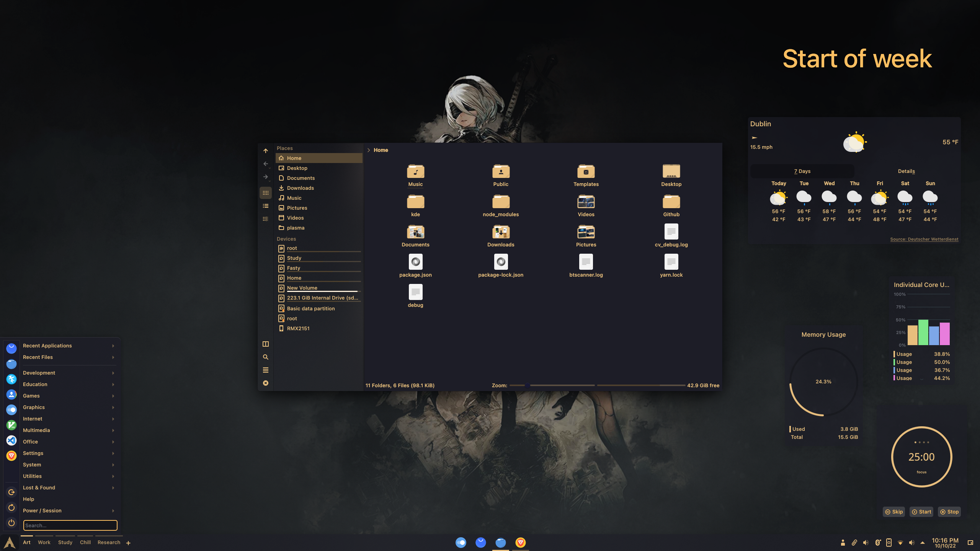This screenshot has height=551, width=980.
Task: Expand the Development category
Action: 69,373
